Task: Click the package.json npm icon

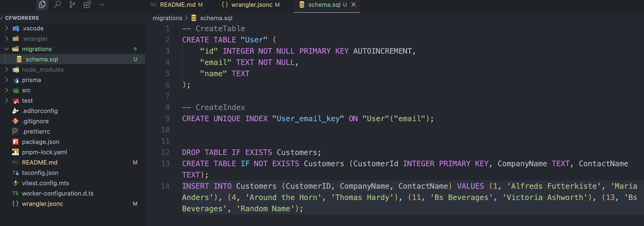Action: tap(15, 142)
